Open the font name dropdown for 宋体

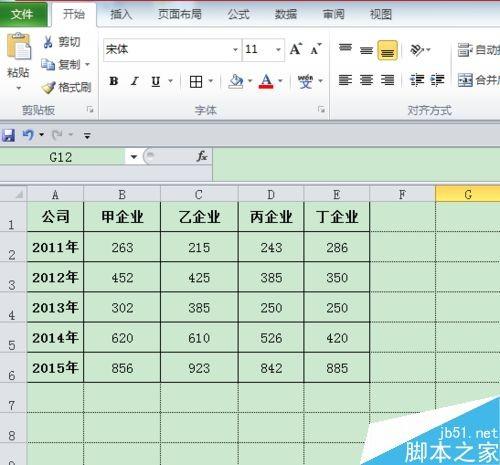(235, 50)
